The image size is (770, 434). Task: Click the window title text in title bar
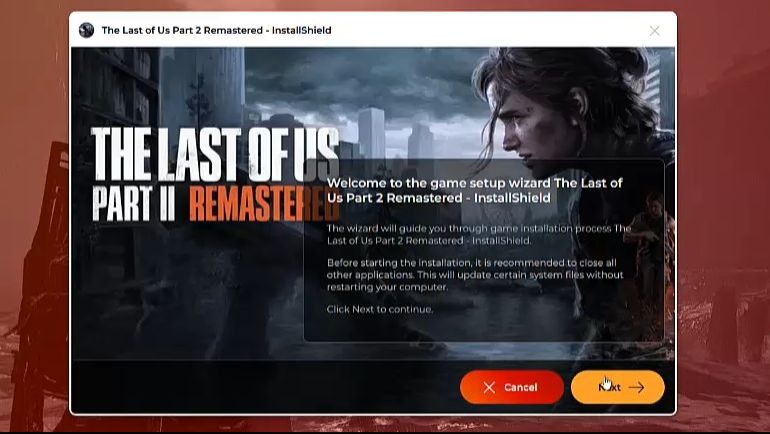pos(216,30)
